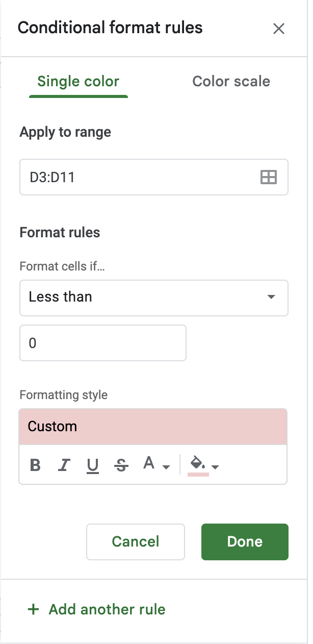The image size is (313, 644).
Task: Expand the fill color dropdown arrow
Action: [x=215, y=467]
